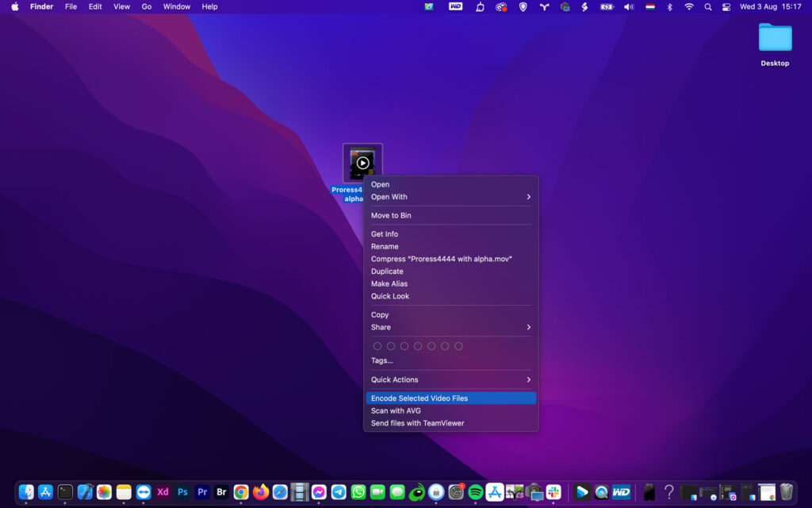Open Control Centre from the menu bar
Image resolution: width=812 pixels, height=508 pixels.
click(726, 6)
